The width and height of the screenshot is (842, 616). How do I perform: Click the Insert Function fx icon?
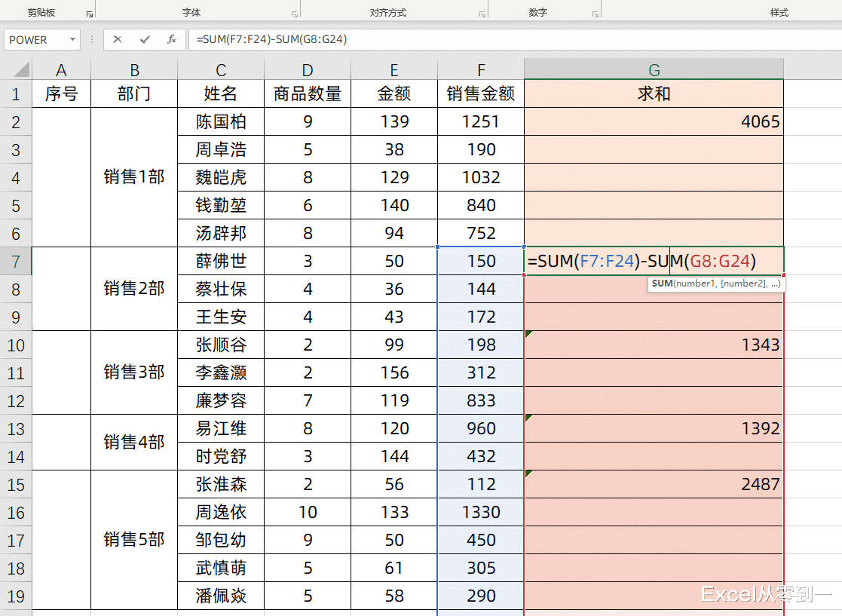tap(172, 39)
